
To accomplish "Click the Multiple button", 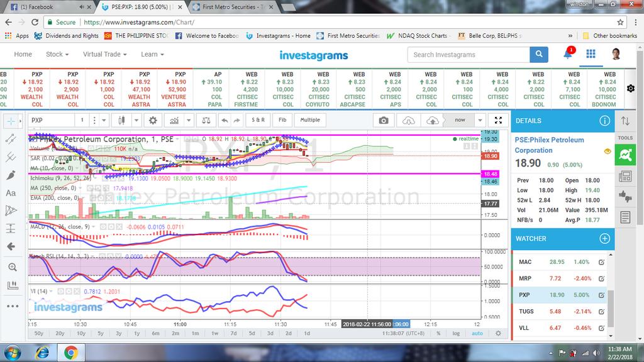I will tap(310, 120).
